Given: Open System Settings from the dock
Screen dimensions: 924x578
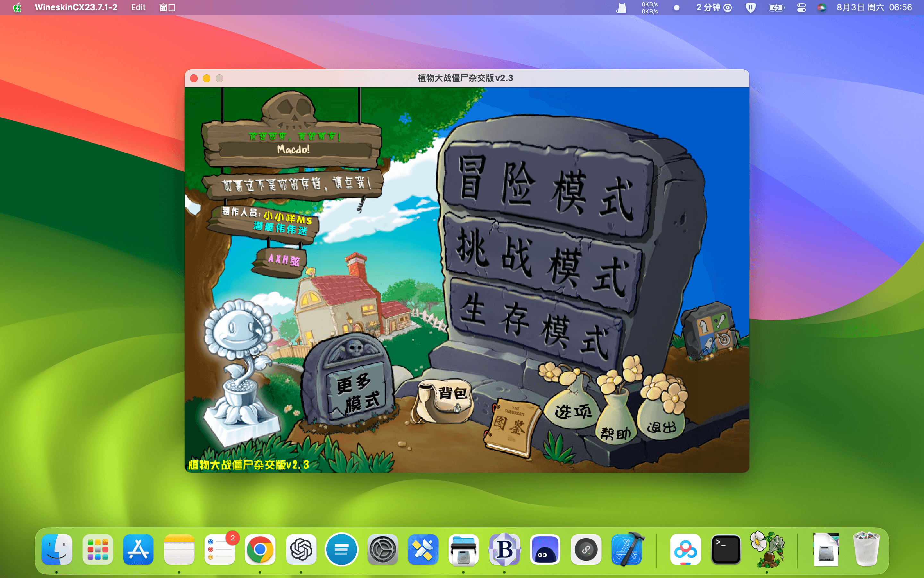Looking at the screenshot, I should pyautogui.click(x=382, y=549).
